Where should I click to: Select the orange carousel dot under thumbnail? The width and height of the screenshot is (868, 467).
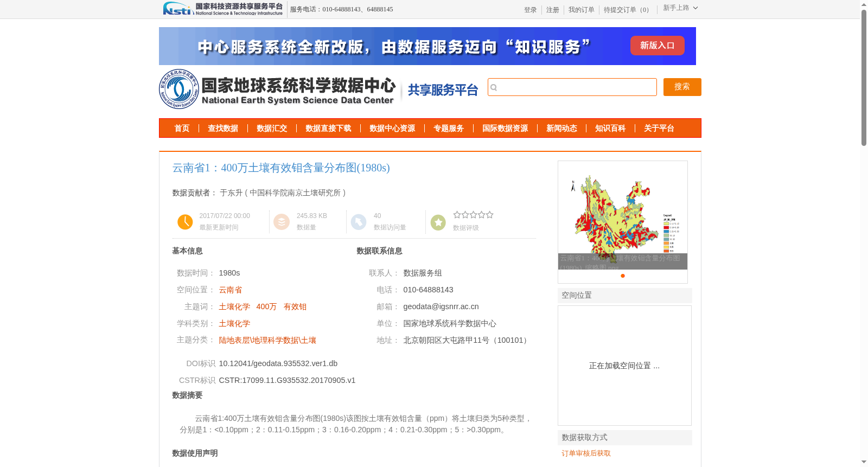point(623,276)
